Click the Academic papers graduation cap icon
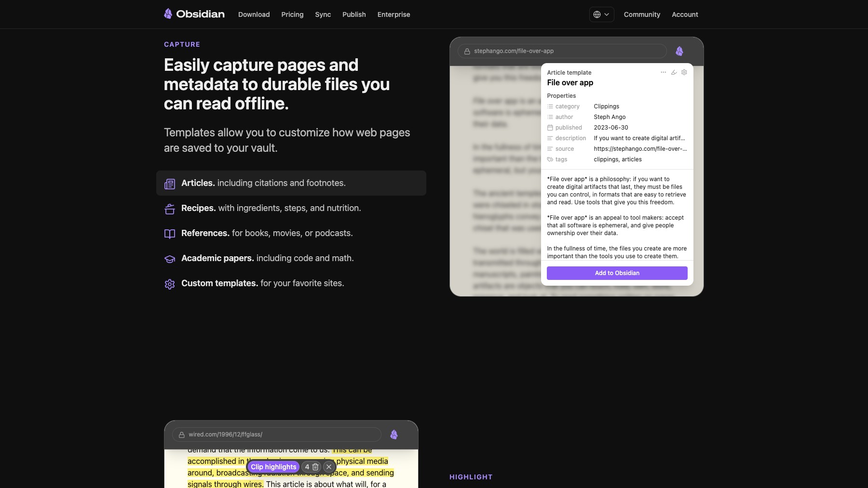The image size is (868, 488). click(x=170, y=259)
